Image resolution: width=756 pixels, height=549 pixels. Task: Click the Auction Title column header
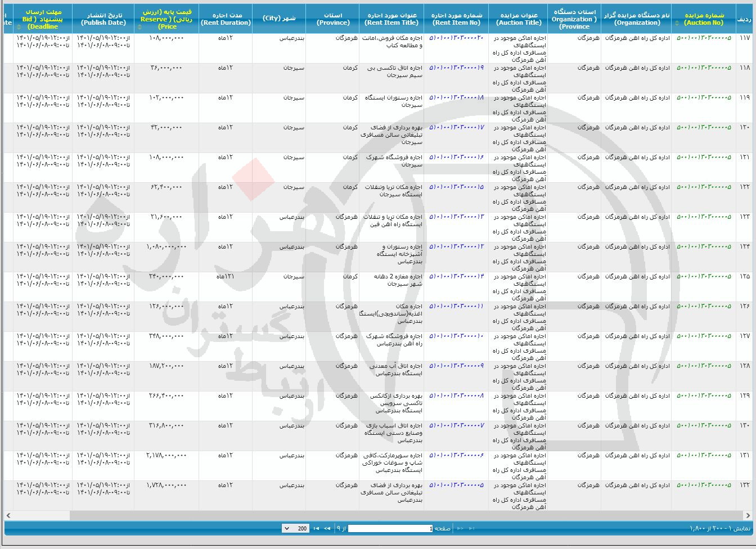click(x=519, y=19)
